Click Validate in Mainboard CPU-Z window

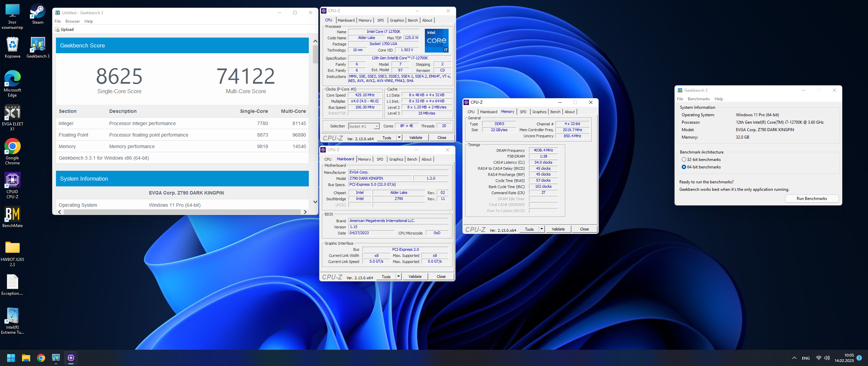(x=415, y=277)
